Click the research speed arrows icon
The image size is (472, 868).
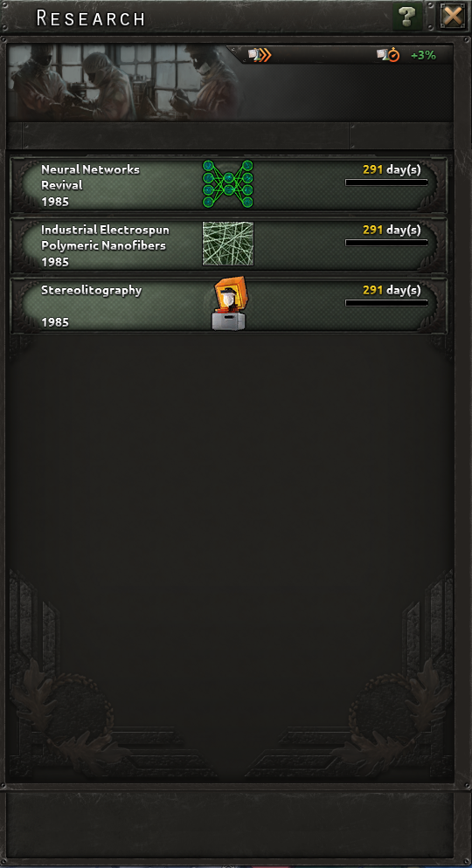pyautogui.click(x=260, y=55)
